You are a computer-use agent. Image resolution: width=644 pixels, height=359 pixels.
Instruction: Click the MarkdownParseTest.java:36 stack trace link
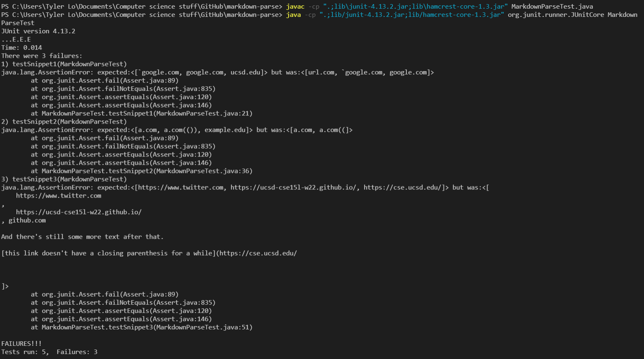coord(203,171)
